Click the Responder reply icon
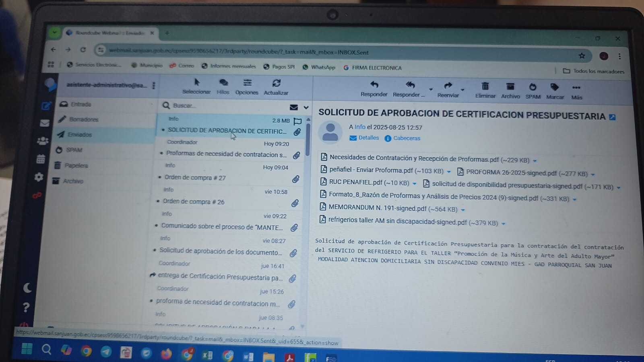 click(x=374, y=85)
